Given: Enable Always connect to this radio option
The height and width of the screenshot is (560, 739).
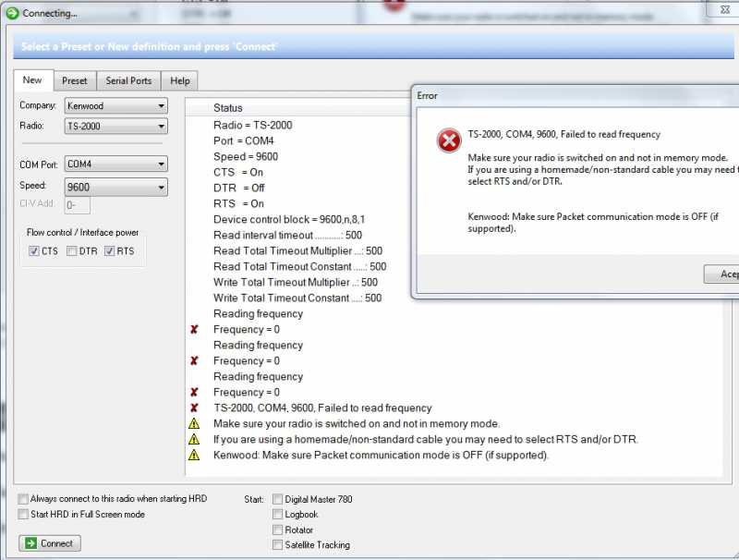Looking at the screenshot, I should 22,499.
